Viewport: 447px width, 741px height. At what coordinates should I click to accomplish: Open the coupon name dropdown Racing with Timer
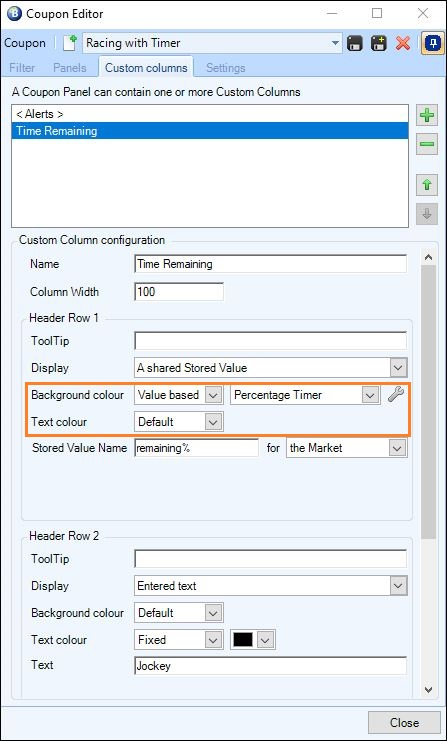(213, 43)
